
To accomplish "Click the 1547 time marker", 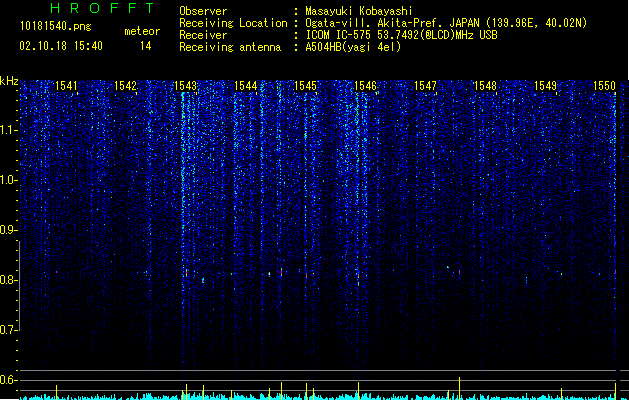I will click(425, 85).
